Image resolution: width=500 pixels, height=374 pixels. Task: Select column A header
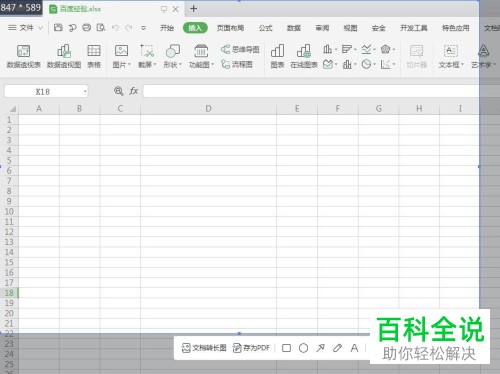39,109
